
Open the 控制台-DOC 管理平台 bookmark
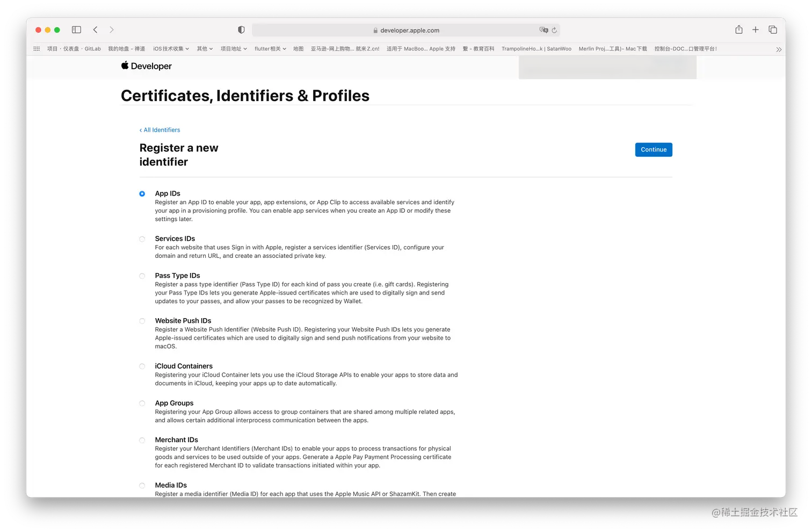(x=686, y=49)
